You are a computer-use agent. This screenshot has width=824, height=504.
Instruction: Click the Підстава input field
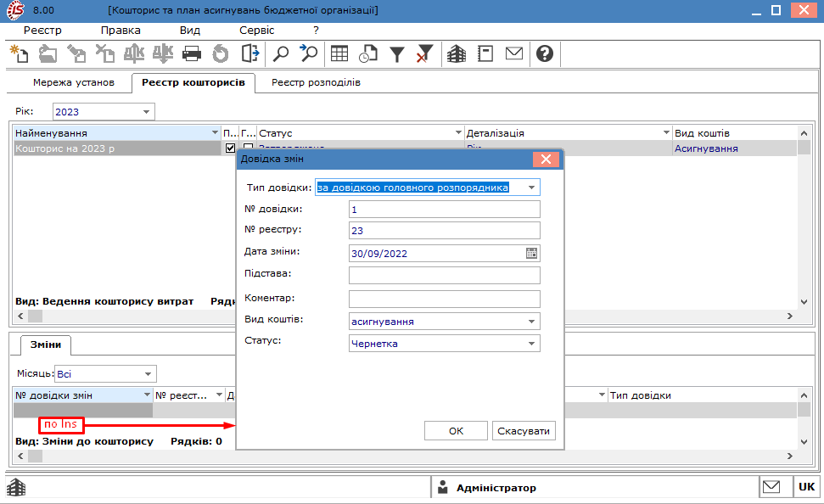pos(444,276)
